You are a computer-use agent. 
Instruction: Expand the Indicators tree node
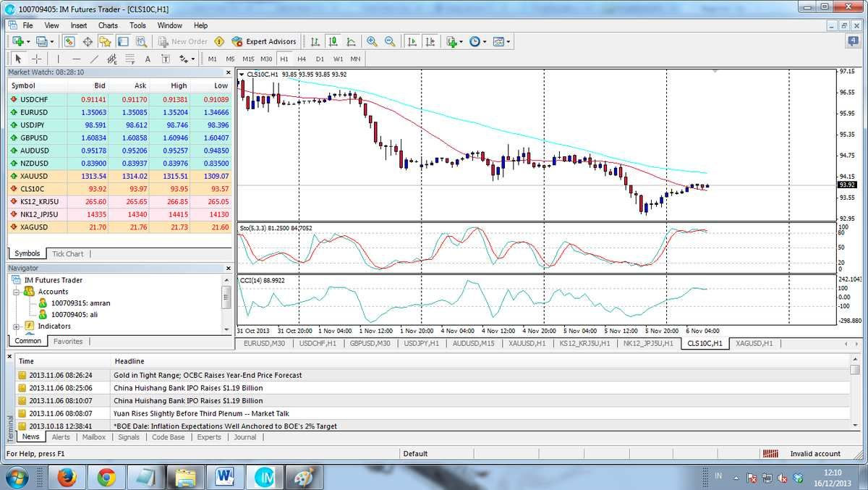pos(16,326)
